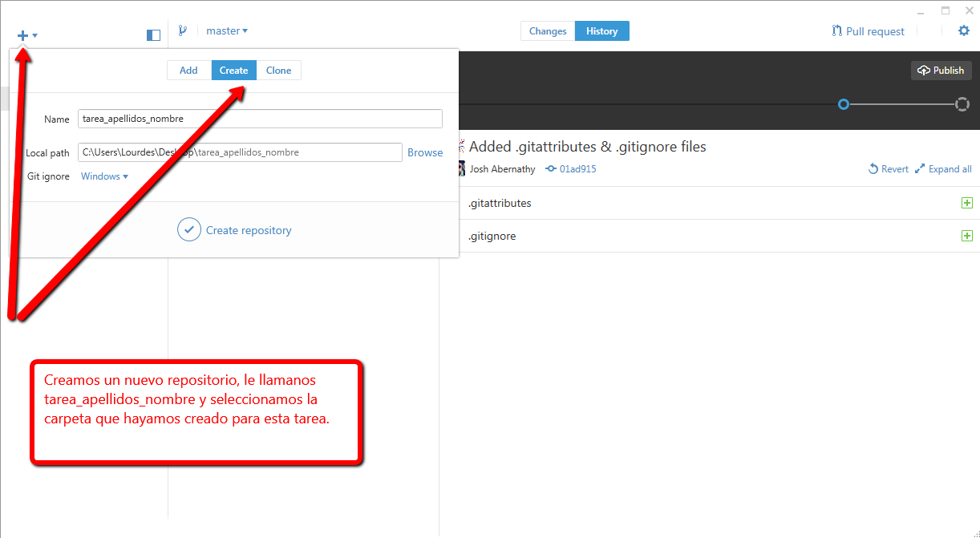Browse for a local path folder
This screenshot has width=980, height=538.
pyautogui.click(x=425, y=152)
